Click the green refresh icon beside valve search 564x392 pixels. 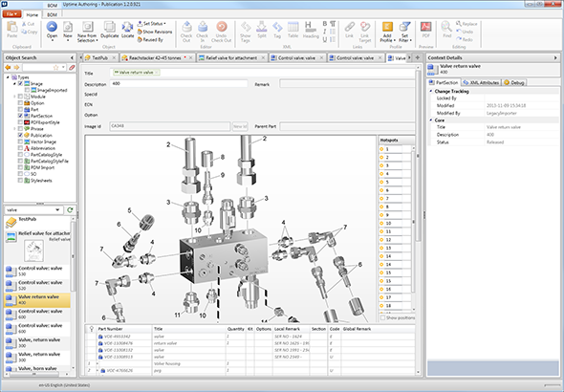point(70,209)
